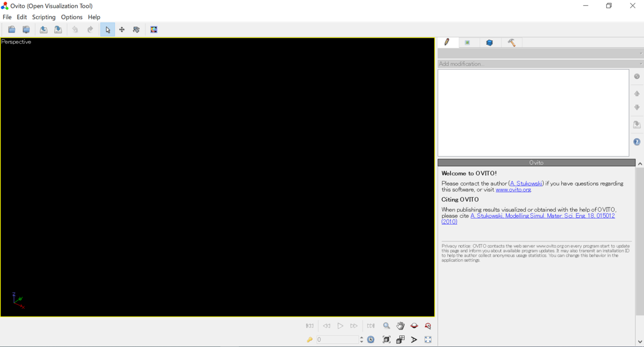The width and height of the screenshot is (644, 347).
Task: Click the Move Modifier Up arrow
Action: point(637,93)
